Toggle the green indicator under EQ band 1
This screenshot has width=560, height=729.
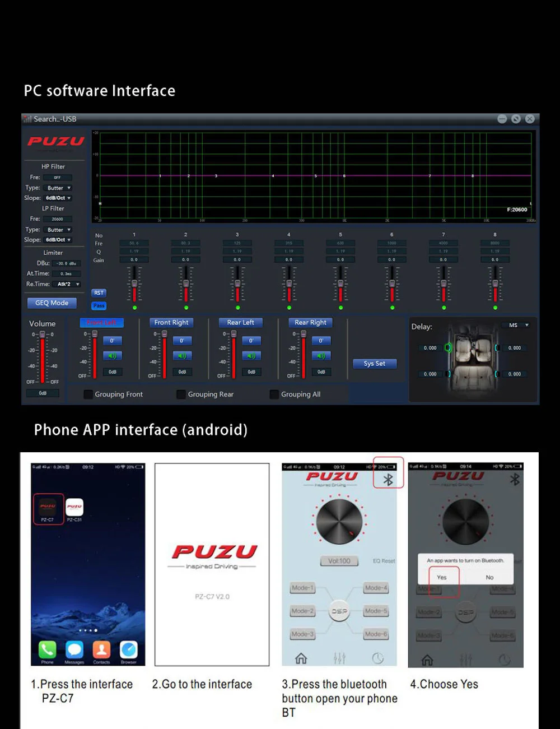click(x=134, y=308)
